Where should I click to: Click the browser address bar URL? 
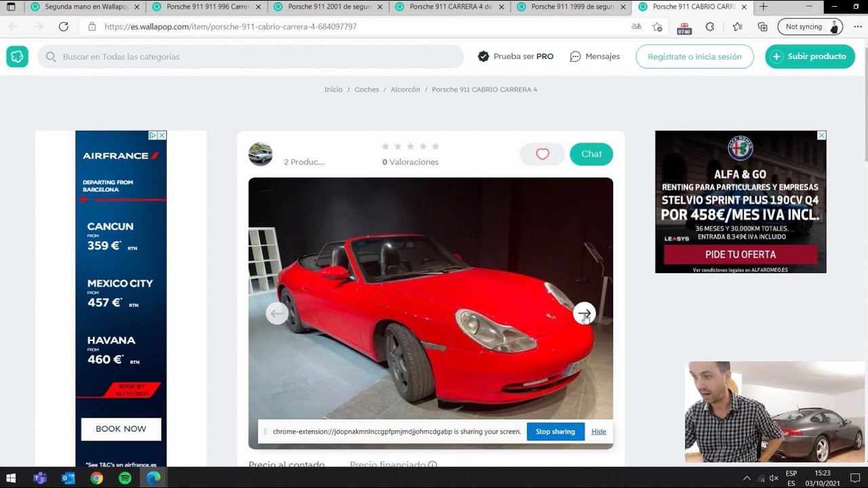[231, 26]
